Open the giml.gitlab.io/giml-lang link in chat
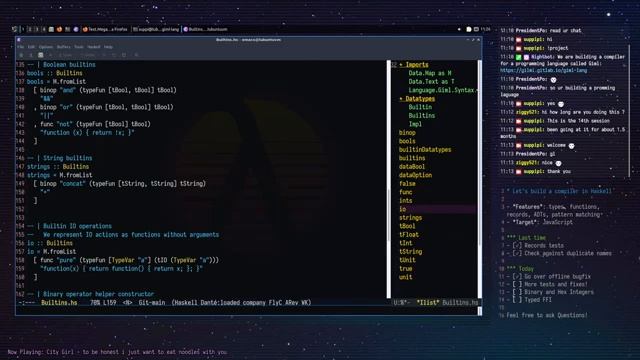Image resolution: width=640 pixels, height=360 pixels. [x=544, y=71]
